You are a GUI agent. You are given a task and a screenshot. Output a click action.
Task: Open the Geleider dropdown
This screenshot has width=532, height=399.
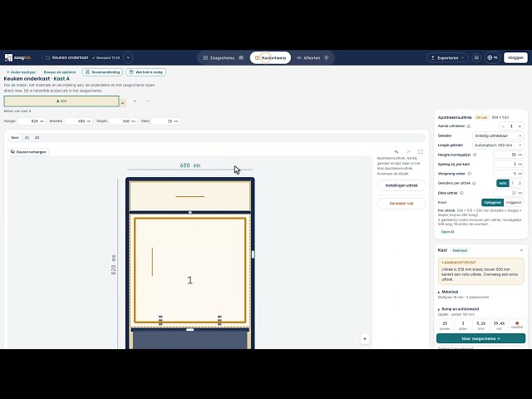(x=498, y=135)
